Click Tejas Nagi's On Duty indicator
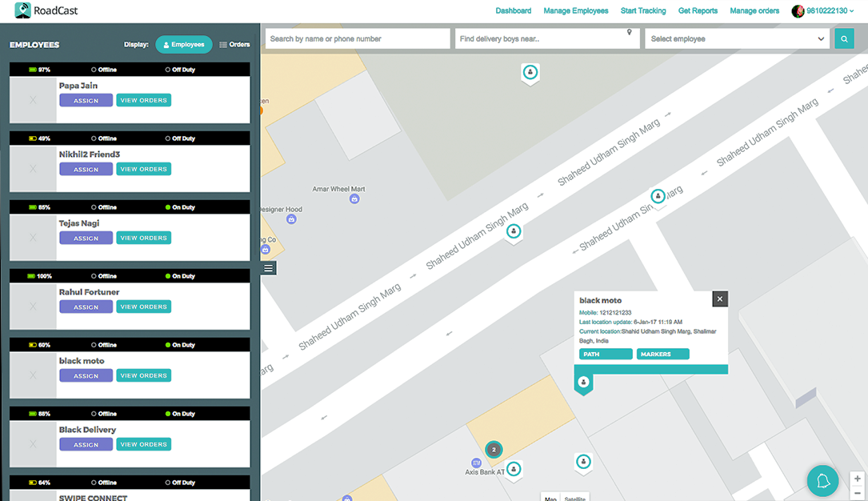868x501 pixels. click(180, 207)
